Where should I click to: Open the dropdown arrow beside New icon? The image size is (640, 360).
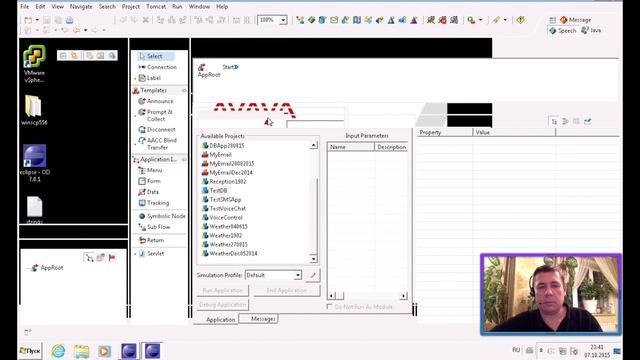coord(37,20)
